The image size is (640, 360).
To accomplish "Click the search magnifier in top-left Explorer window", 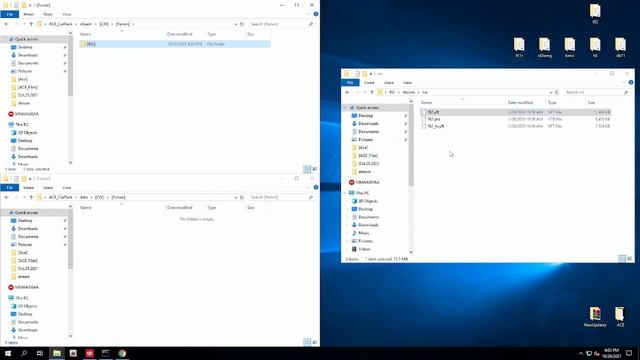I will click(311, 24).
